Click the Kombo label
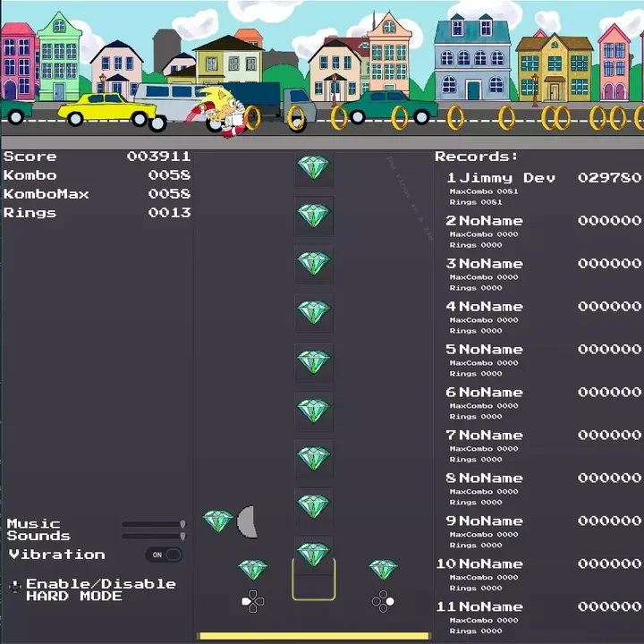This screenshot has height=644, width=644. pos(30,175)
